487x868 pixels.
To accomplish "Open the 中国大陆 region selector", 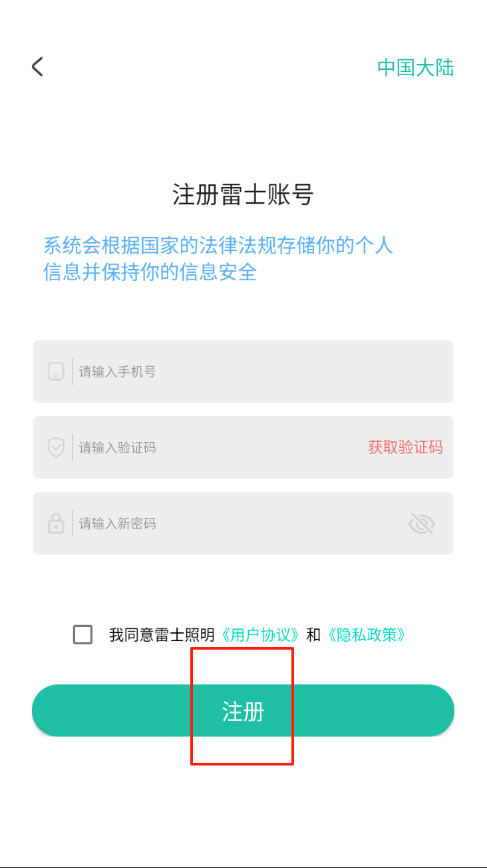I will coord(415,67).
